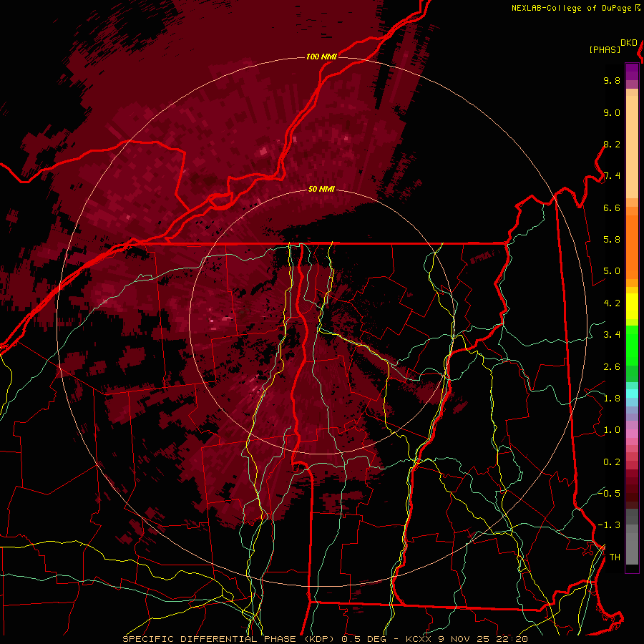Click the 9.0 value on color scale

point(612,112)
